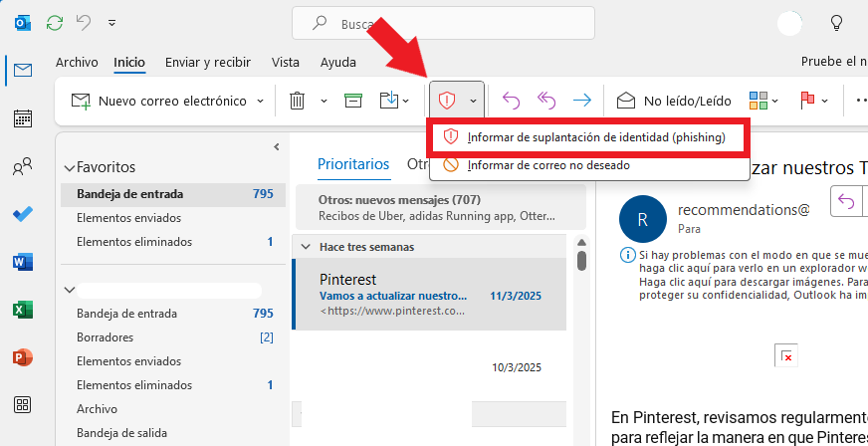Select the message dated 10/3/2025
868x446 pixels.
pos(429,367)
